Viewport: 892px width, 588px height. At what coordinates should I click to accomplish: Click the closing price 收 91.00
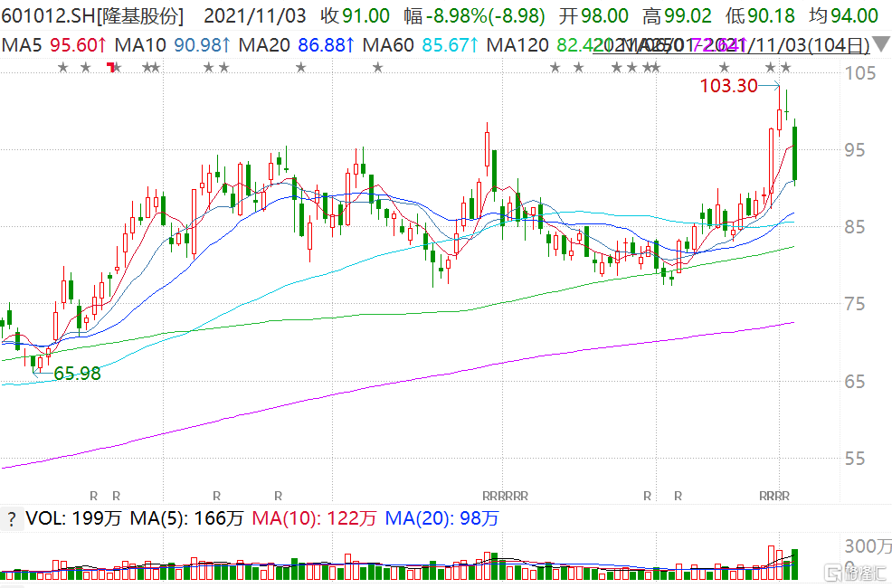(355, 16)
